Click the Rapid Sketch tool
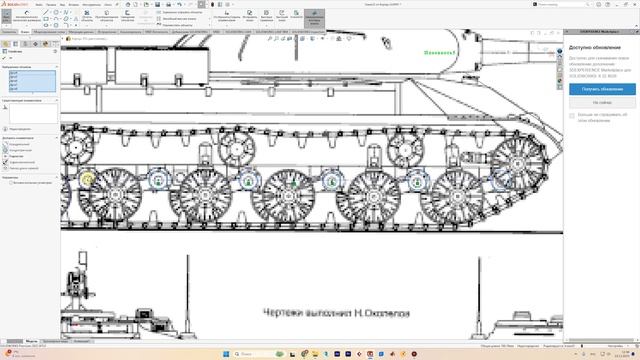 [282, 16]
